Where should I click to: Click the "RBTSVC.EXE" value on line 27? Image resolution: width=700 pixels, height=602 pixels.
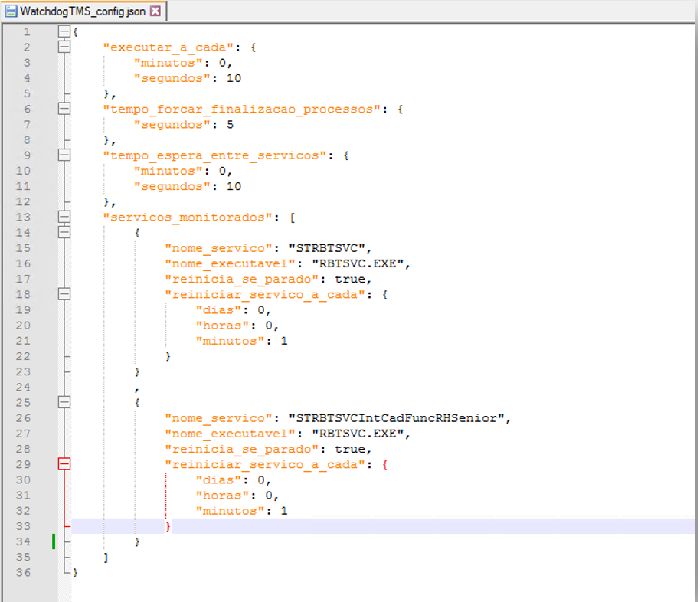click(358, 434)
